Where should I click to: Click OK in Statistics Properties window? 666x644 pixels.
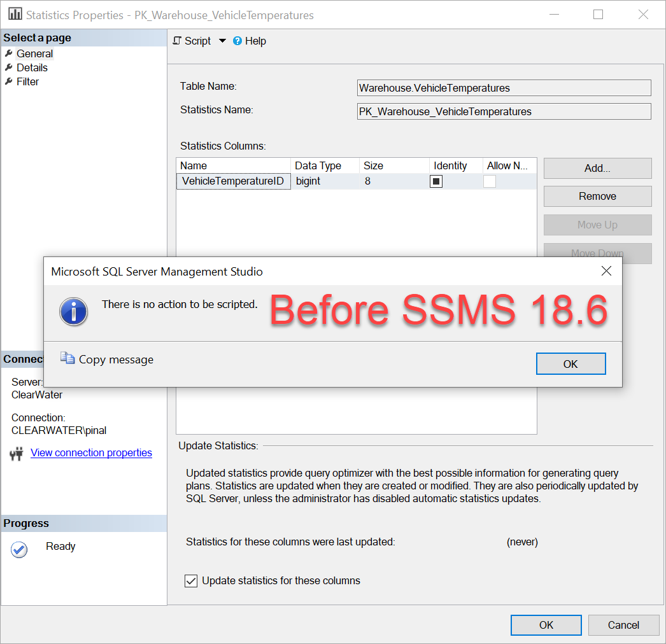pyautogui.click(x=546, y=625)
